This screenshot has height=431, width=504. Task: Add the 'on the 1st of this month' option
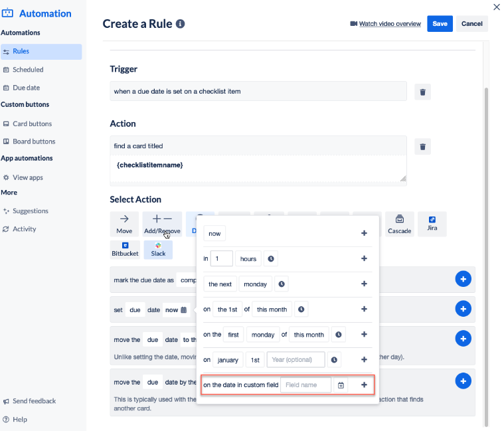pyautogui.click(x=364, y=309)
